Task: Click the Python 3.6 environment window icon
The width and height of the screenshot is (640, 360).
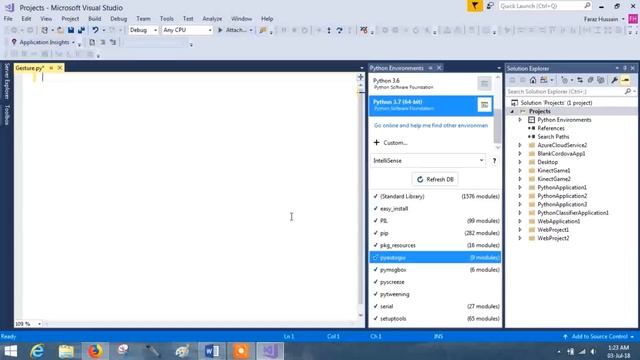Action: coord(484,84)
